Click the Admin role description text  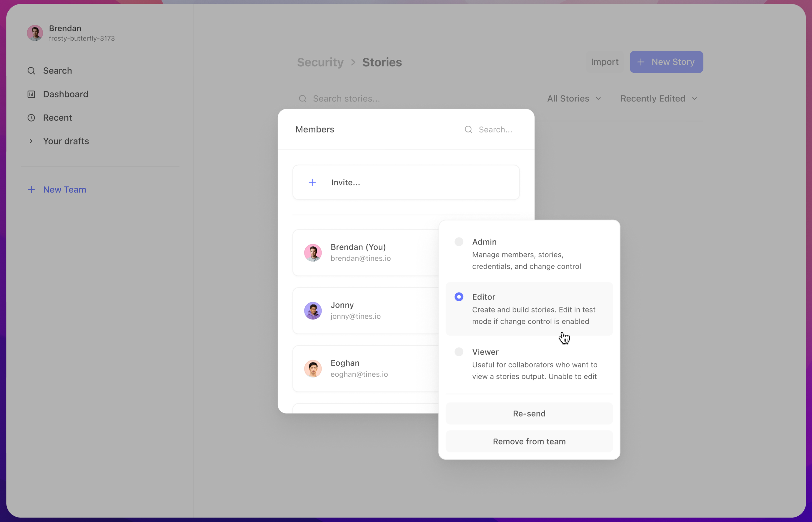[x=526, y=260]
